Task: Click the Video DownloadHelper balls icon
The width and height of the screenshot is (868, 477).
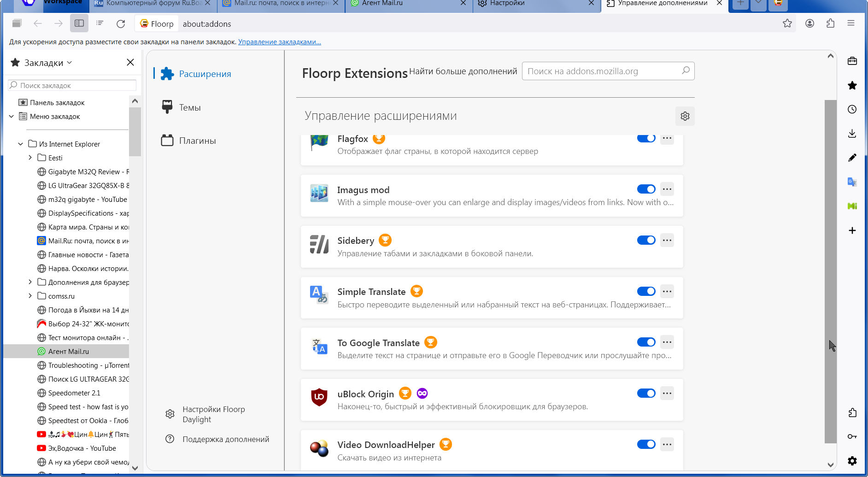Action: point(319,448)
